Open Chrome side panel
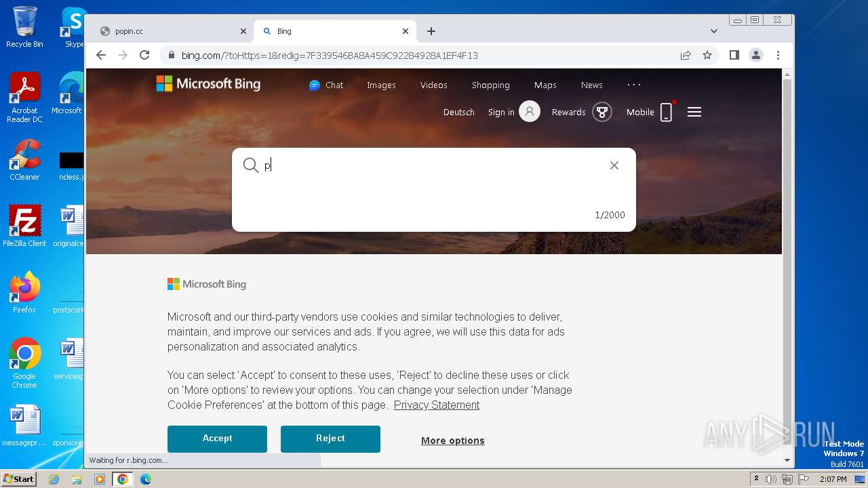Viewport: 868px width, 488px height. pyautogui.click(x=734, y=56)
